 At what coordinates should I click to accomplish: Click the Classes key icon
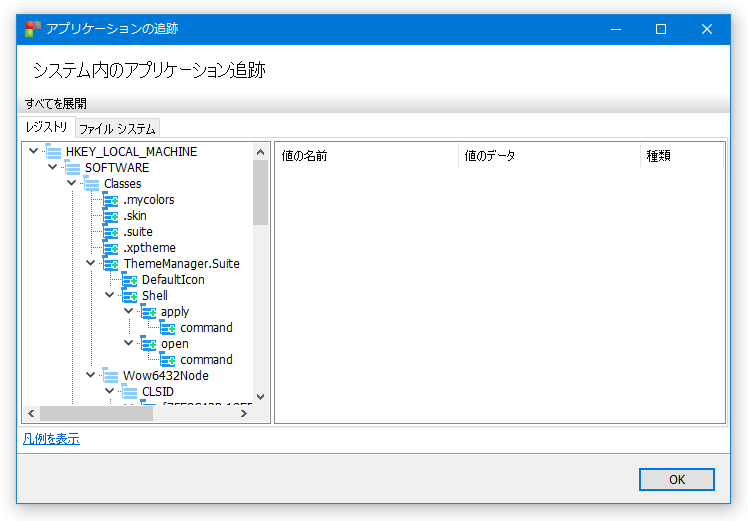tap(92, 184)
